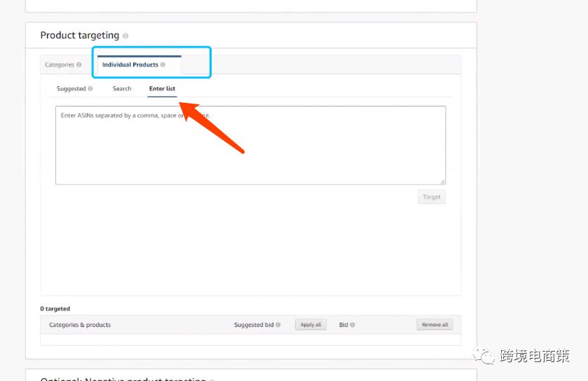Show info tooltip beside Individual Products
Viewport: 588px width, 381px height.
163,64
